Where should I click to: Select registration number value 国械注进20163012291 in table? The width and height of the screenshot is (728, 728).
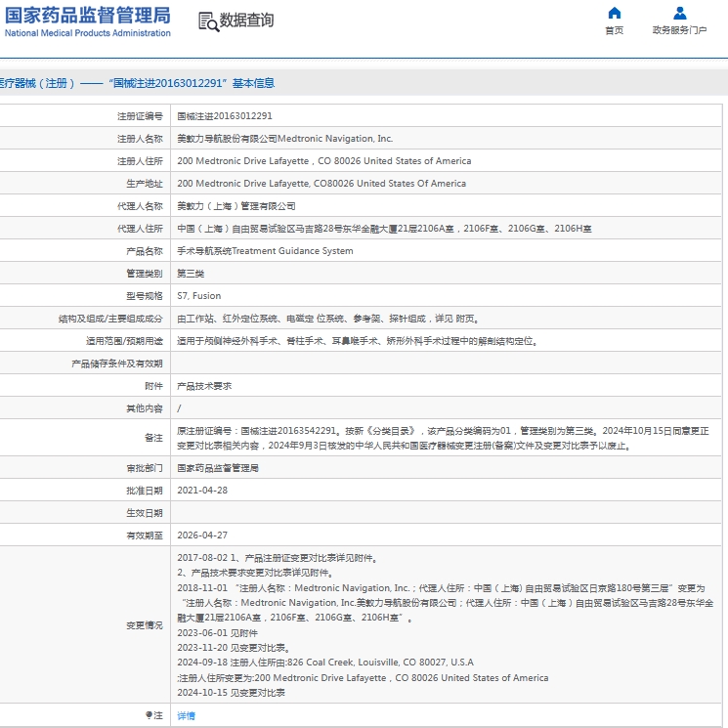(225, 116)
